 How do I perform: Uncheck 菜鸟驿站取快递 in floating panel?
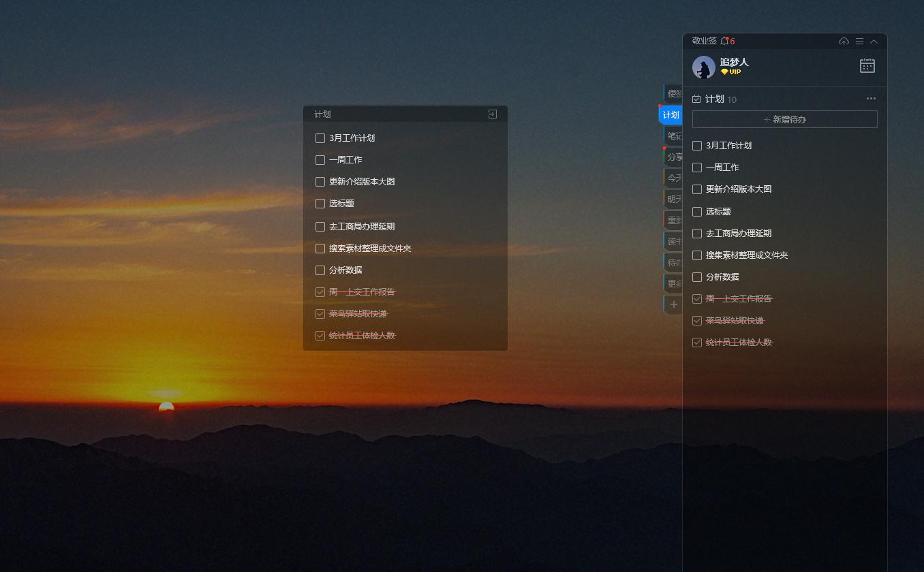tap(320, 314)
